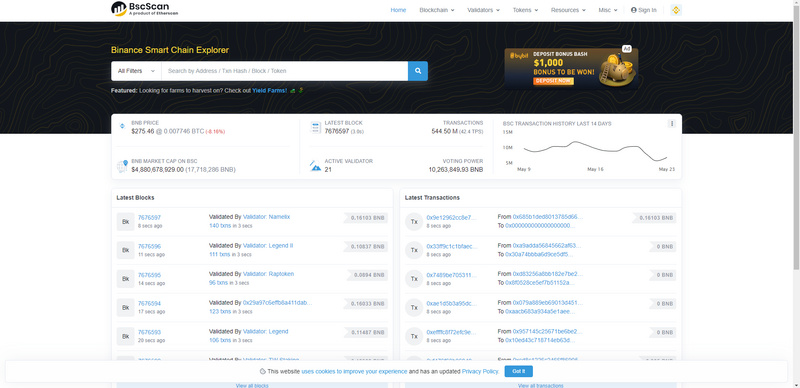Image resolution: width=800 pixels, height=388 pixels.
Task: Click the Tx icon of transaction 0x9e12962cc8e7
Action: [414, 222]
